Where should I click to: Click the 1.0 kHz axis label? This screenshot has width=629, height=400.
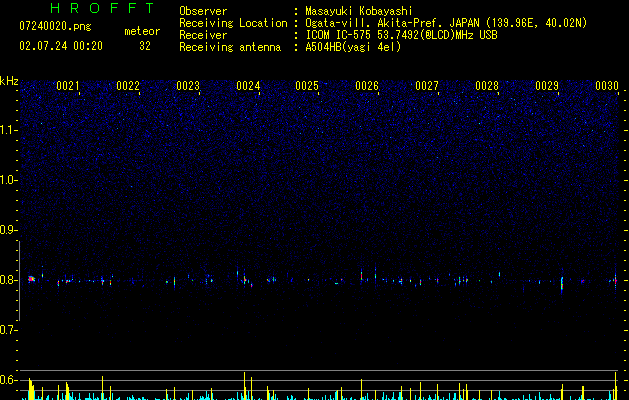click(x=8, y=180)
